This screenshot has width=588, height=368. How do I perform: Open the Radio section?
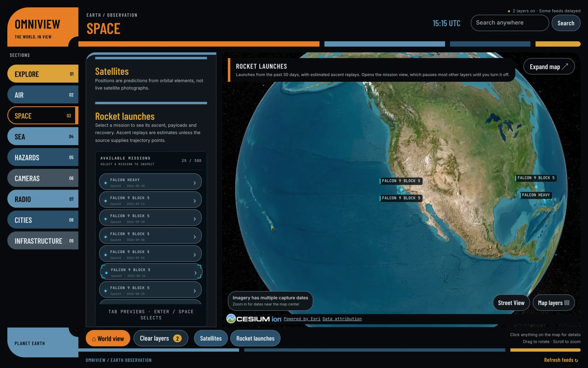[43, 199]
